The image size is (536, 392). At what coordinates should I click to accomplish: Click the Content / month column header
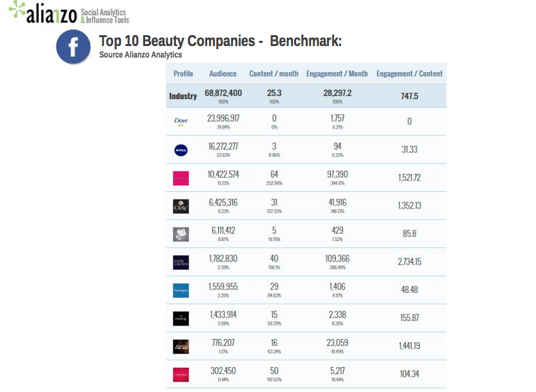coord(274,74)
